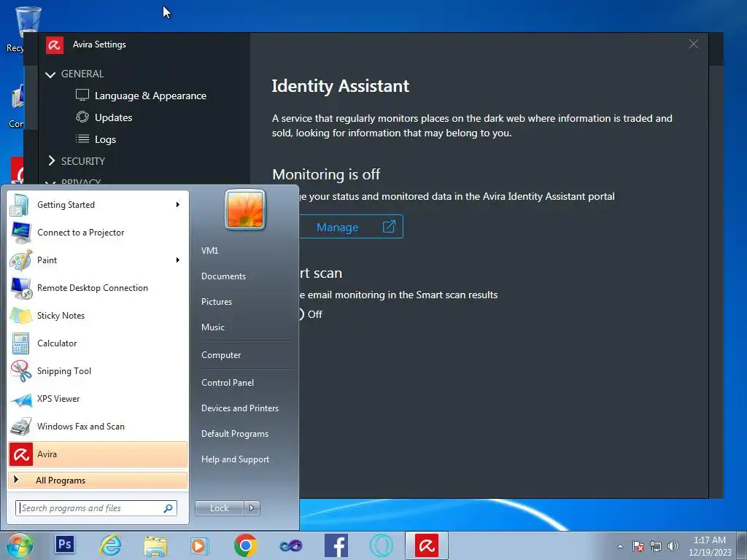747x560 pixels.
Task: Click the Sticky Notes icon
Action: tap(20, 316)
